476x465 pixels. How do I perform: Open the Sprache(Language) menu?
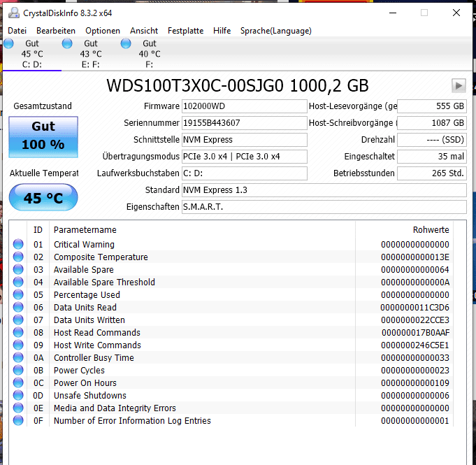pyautogui.click(x=276, y=31)
